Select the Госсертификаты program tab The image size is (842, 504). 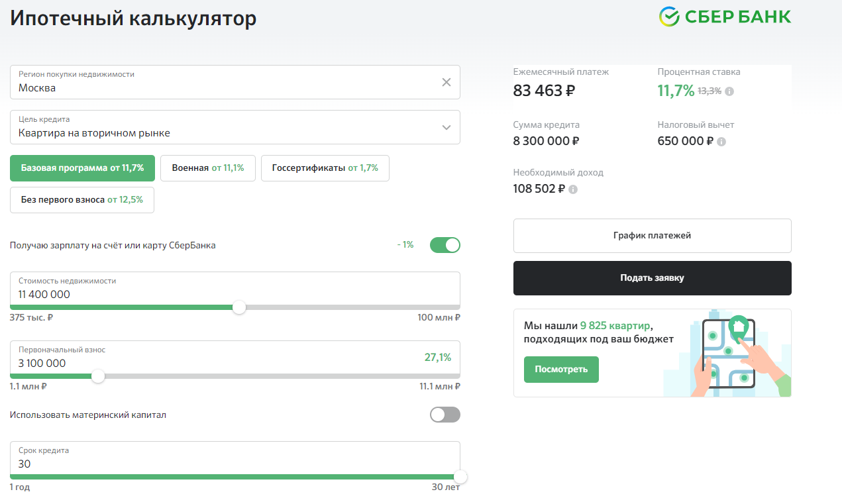tap(325, 168)
